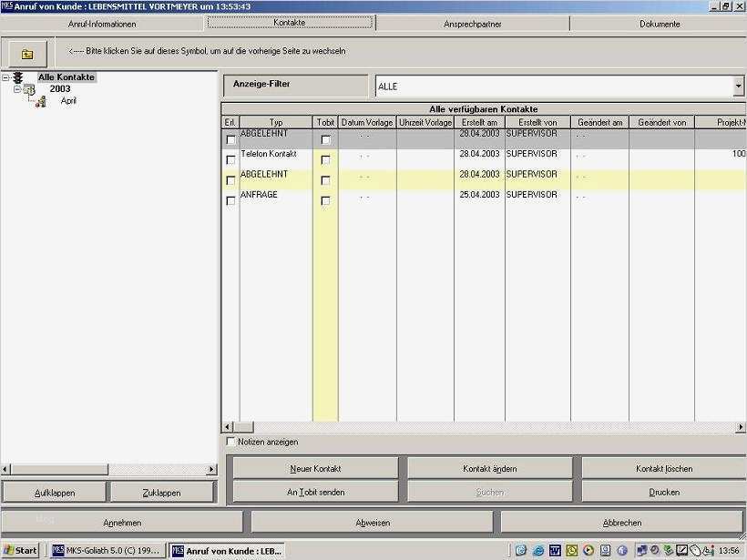Click the Kontakt löschen button
The width and height of the screenshot is (747, 560).
point(664,469)
